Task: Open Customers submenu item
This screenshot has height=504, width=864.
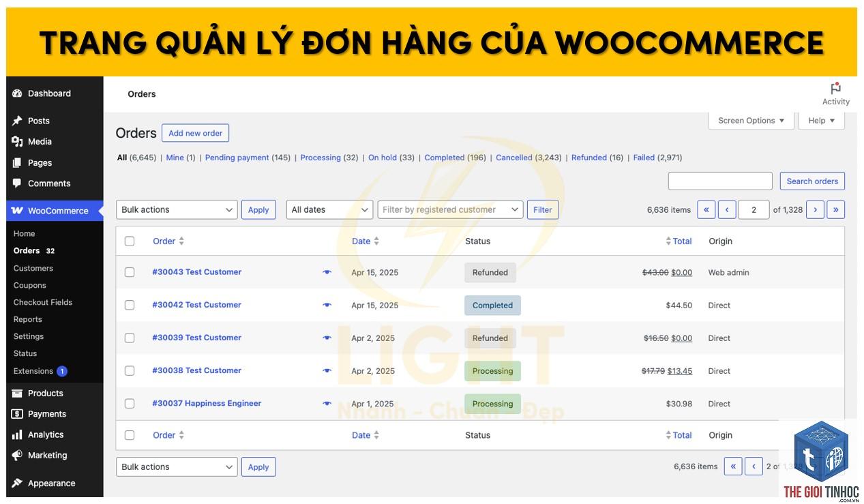Action: click(x=33, y=268)
